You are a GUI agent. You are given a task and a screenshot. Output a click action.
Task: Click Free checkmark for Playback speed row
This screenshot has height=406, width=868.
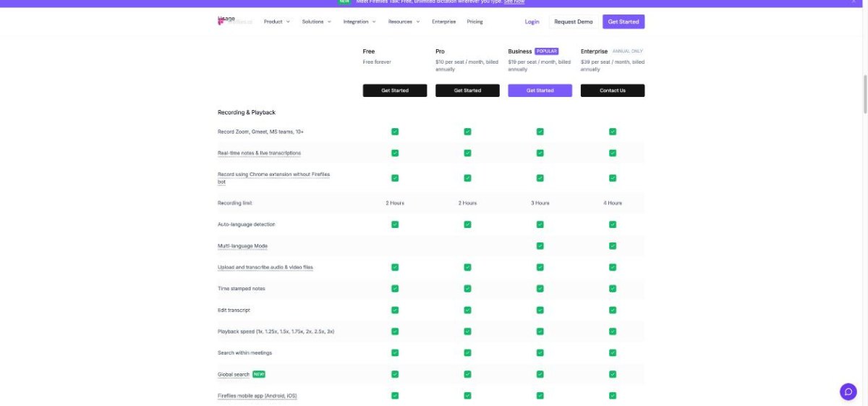point(395,331)
